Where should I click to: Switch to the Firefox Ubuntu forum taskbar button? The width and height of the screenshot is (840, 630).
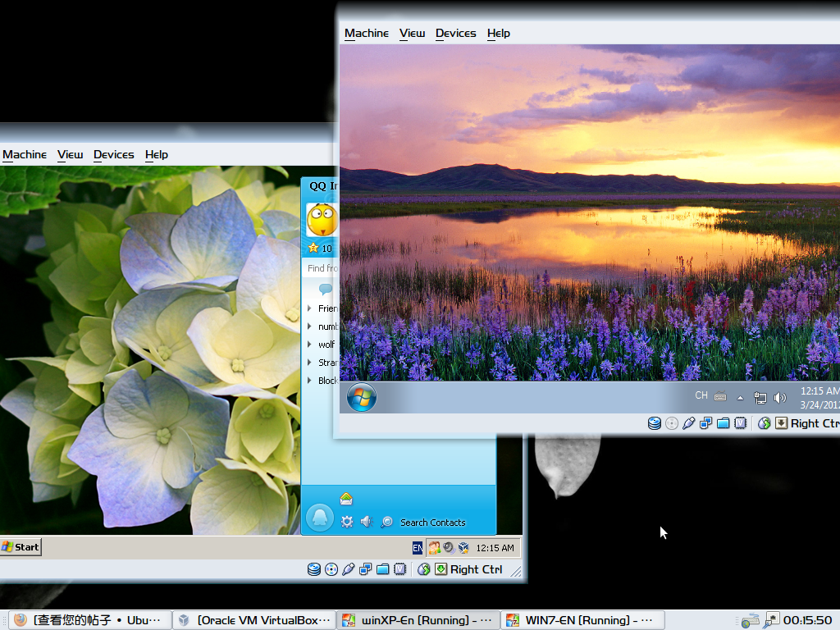click(90, 620)
